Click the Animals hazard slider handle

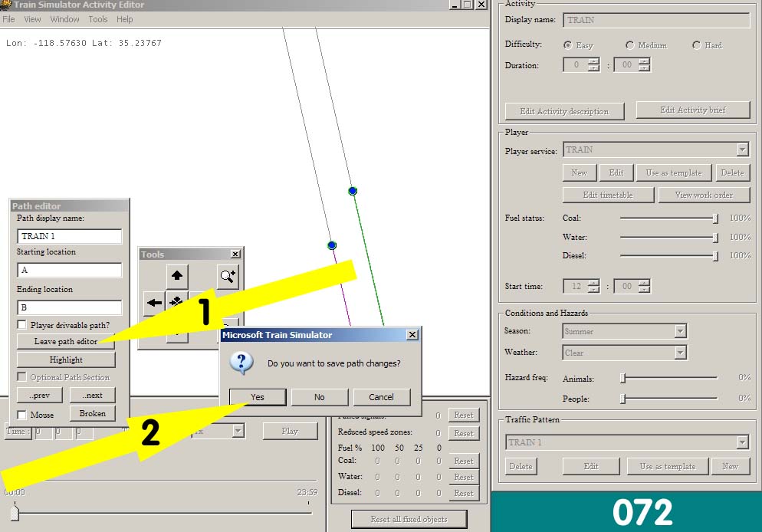point(623,378)
